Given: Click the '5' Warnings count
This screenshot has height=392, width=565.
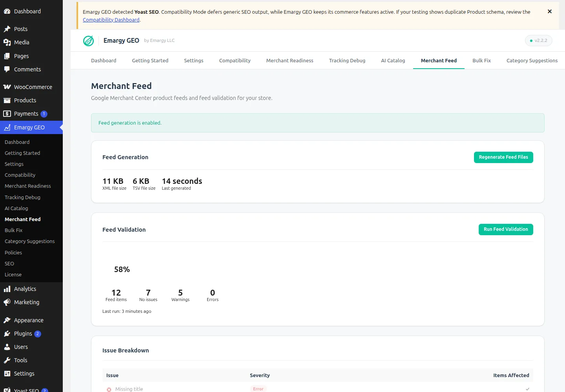Looking at the screenshot, I should tap(180, 293).
